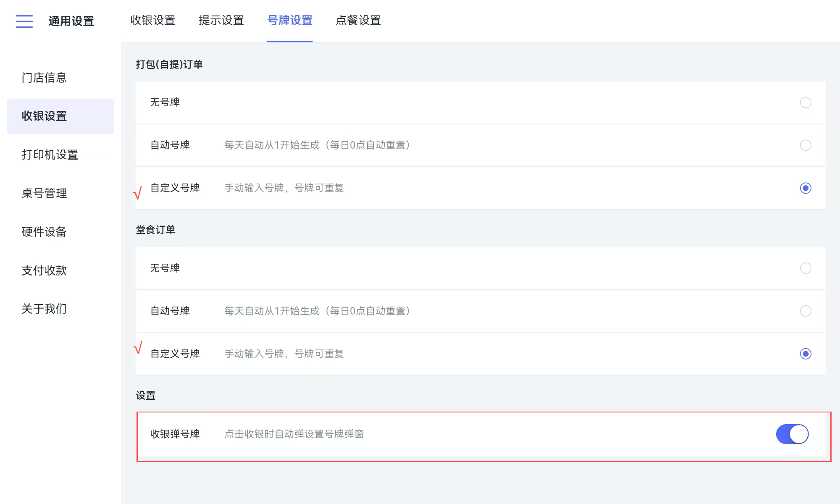Open 支付收款 sidebar item
The width and height of the screenshot is (840, 504).
click(44, 270)
